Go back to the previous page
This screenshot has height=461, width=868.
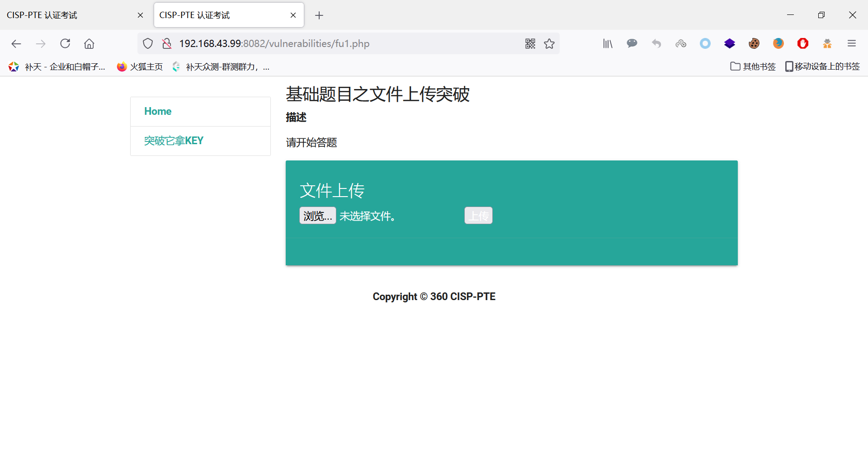(16, 43)
